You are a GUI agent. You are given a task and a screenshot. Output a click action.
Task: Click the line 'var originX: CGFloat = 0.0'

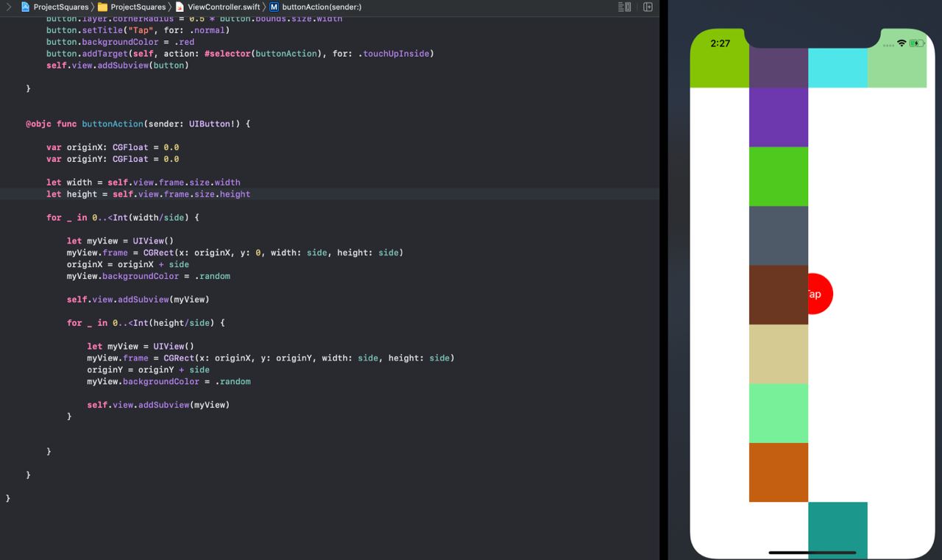(x=113, y=147)
